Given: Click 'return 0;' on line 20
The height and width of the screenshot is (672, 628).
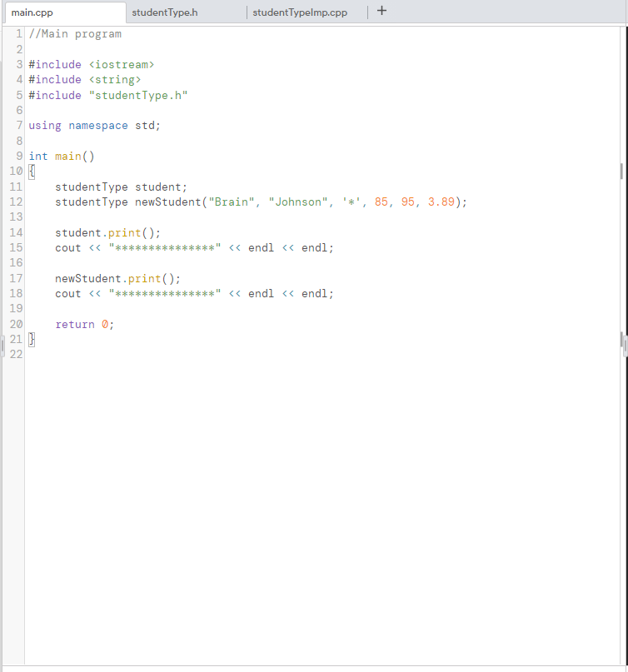Looking at the screenshot, I should (84, 325).
